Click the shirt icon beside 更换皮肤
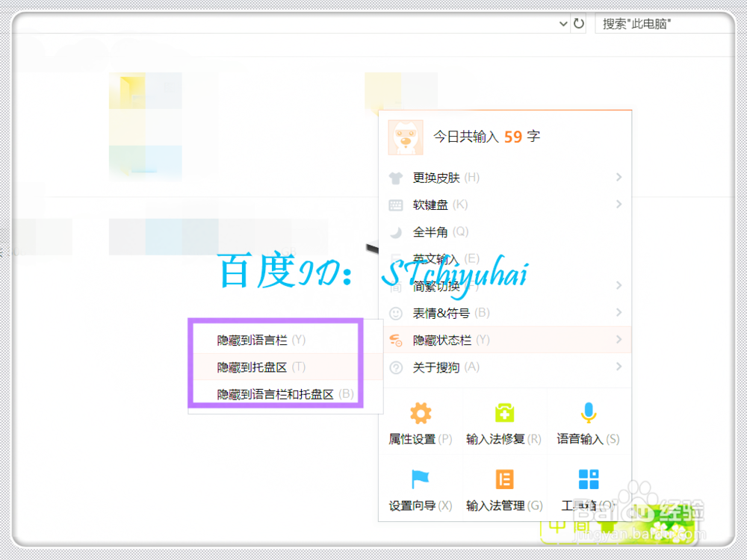 tap(396, 178)
